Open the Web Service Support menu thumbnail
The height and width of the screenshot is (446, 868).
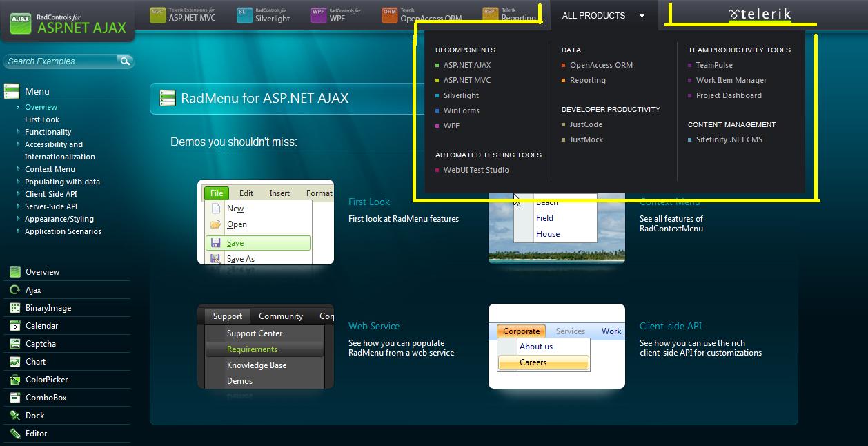pos(266,347)
